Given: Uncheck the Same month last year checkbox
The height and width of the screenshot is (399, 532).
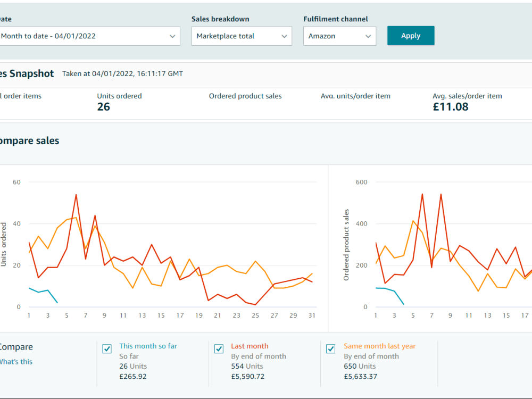Looking at the screenshot, I should click(x=330, y=349).
